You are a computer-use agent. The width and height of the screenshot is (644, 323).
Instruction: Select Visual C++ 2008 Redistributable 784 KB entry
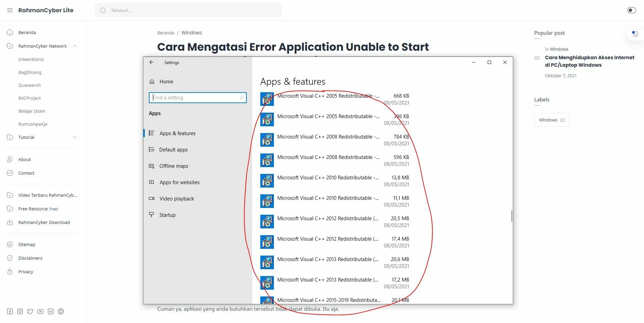click(x=335, y=140)
